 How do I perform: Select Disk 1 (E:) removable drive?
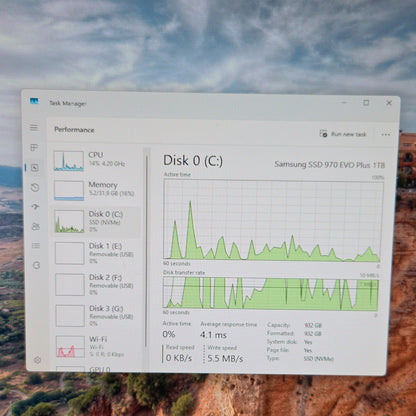click(96, 253)
